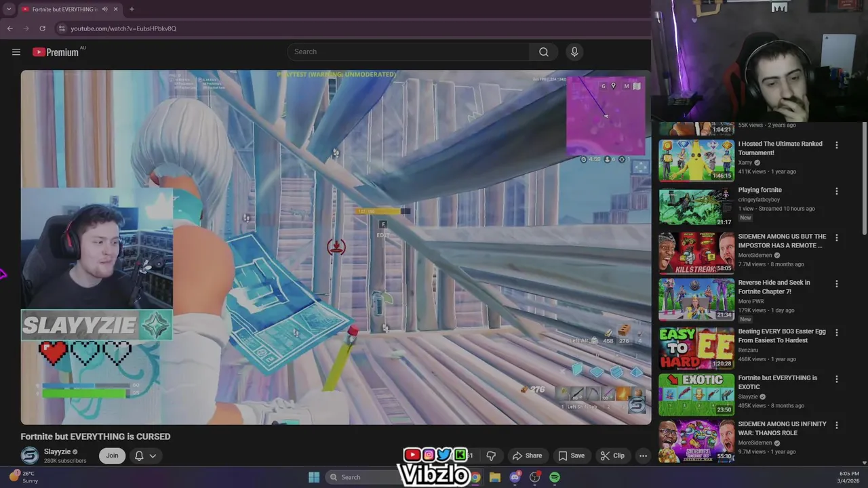Image resolution: width=868 pixels, height=488 pixels.
Task: Go to the YouTube Premium home logo
Action: [56, 52]
